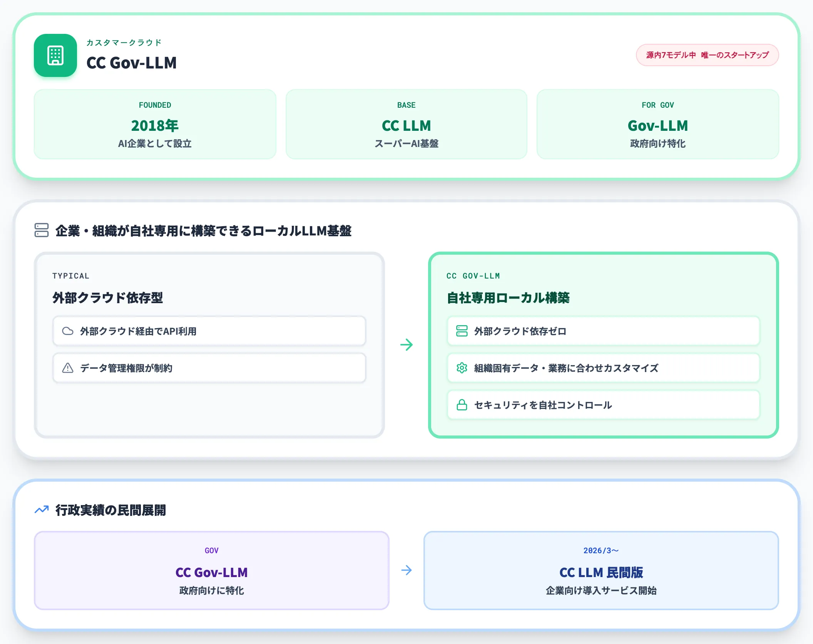Click the 自社専用ローカル構築 heading

(x=508, y=297)
